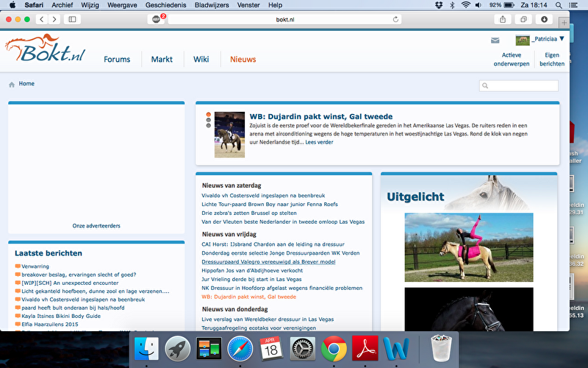Open the Share button in Safari toolbar
588x368 pixels.
pos(503,19)
